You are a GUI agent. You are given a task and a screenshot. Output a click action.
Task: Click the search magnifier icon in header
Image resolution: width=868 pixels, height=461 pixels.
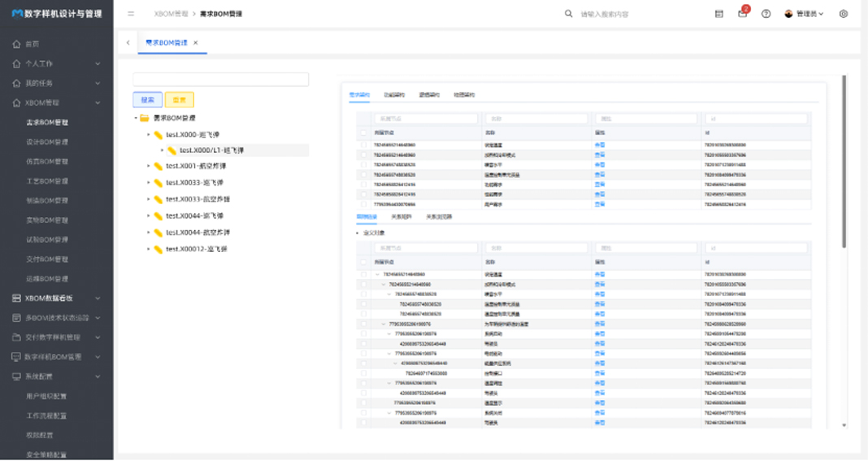[x=569, y=14]
